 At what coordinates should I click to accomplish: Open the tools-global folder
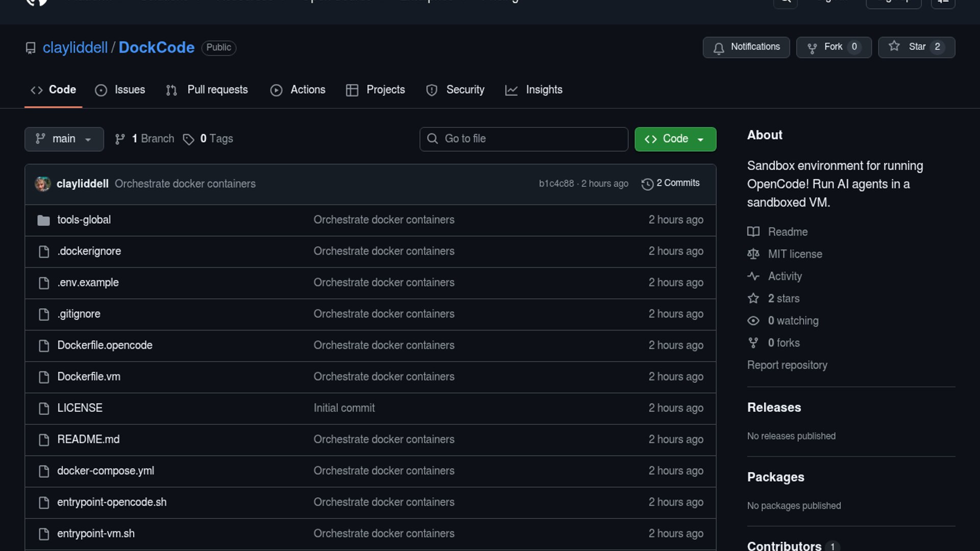click(84, 220)
